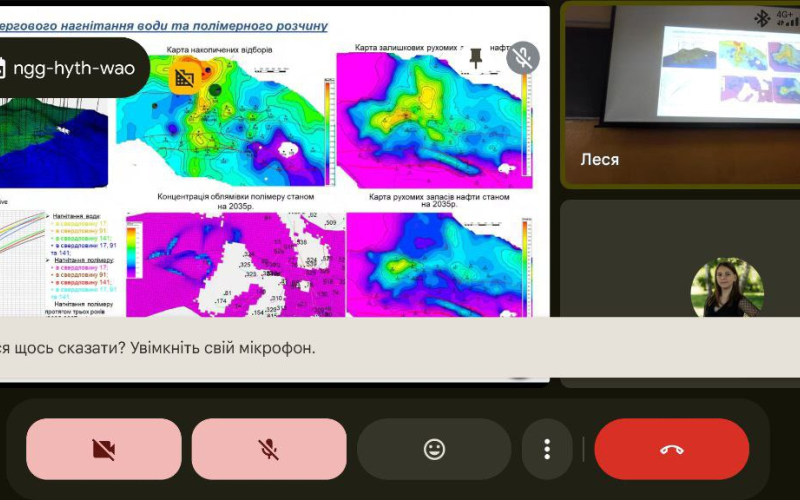Tap the Bluetooth icon in status bar
The image size is (800, 500).
(760, 17)
